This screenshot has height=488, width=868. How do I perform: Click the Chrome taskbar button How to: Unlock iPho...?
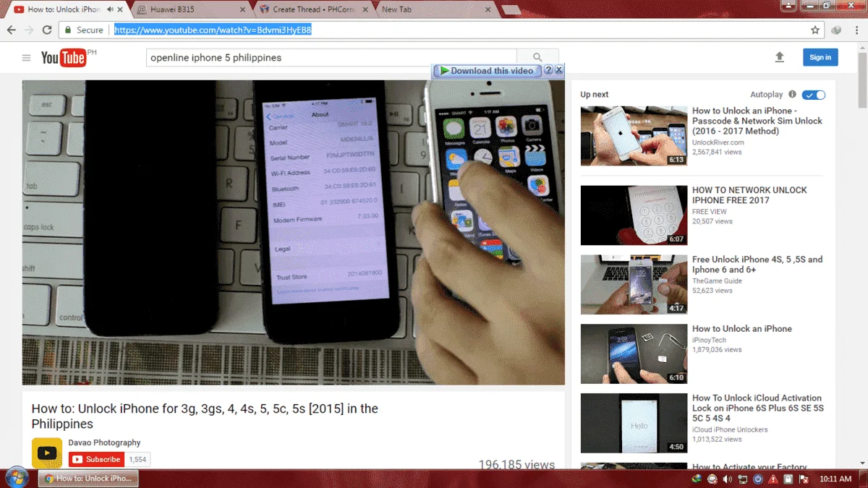tap(88, 479)
